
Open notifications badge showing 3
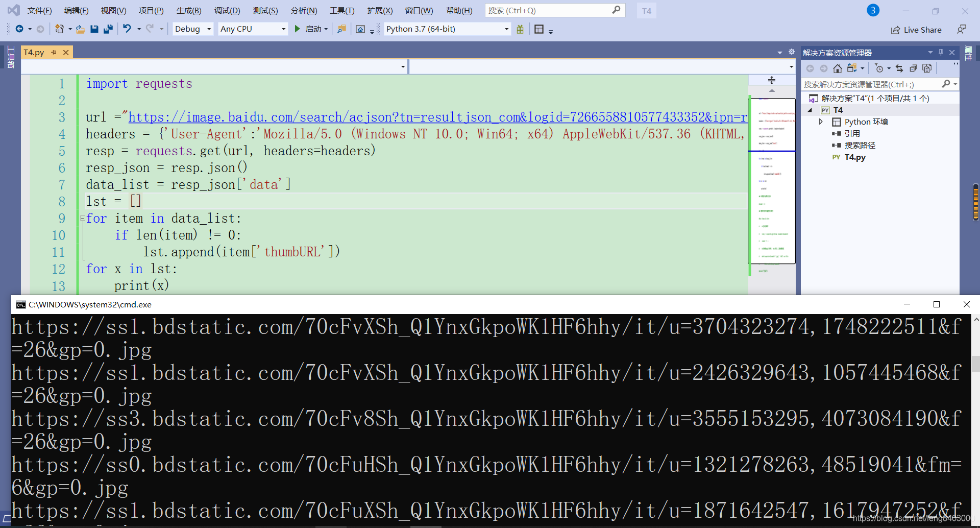873,10
